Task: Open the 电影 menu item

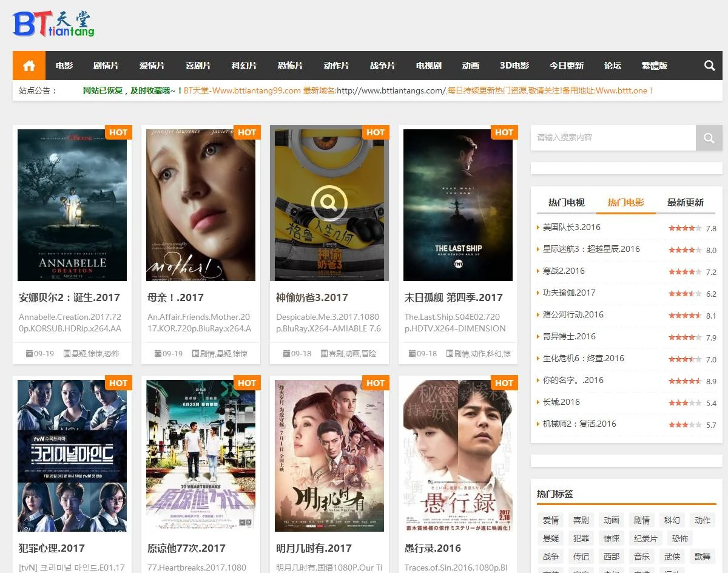Action: tap(64, 66)
